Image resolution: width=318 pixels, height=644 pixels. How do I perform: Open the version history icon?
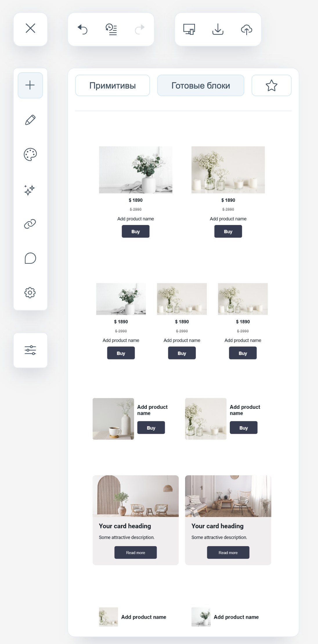coord(111,29)
